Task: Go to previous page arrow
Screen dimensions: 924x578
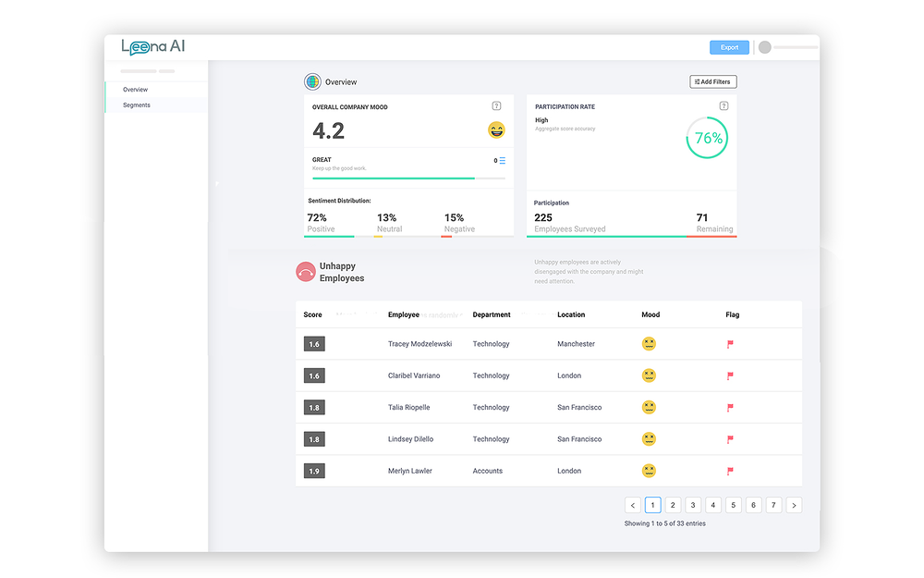Action: (x=633, y=506)
